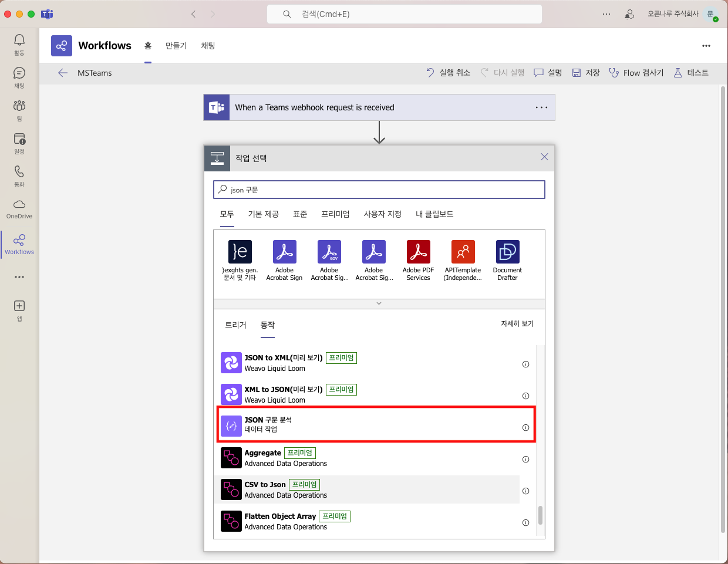Click the Flow 검사기 toolbar button
Screen dimensions: 728x564
click(x=636, y=73)
